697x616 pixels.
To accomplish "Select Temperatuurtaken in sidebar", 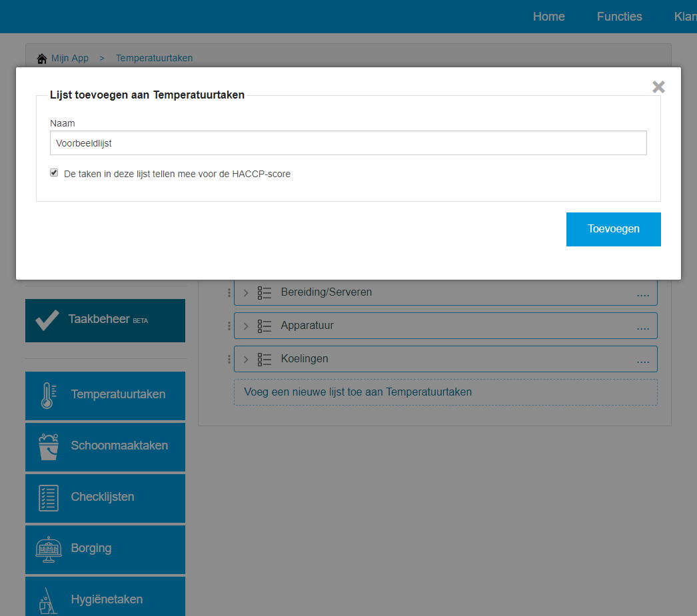I will point(105,396).
